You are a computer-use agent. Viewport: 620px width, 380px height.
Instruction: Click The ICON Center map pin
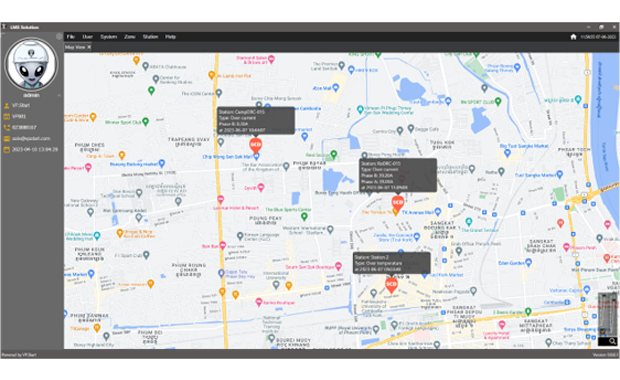(x=219, y=93)
